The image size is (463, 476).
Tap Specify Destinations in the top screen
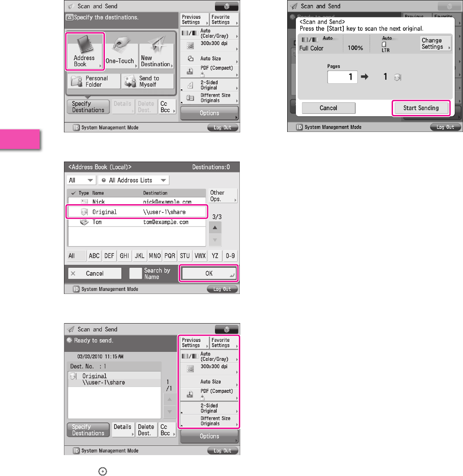88,107
